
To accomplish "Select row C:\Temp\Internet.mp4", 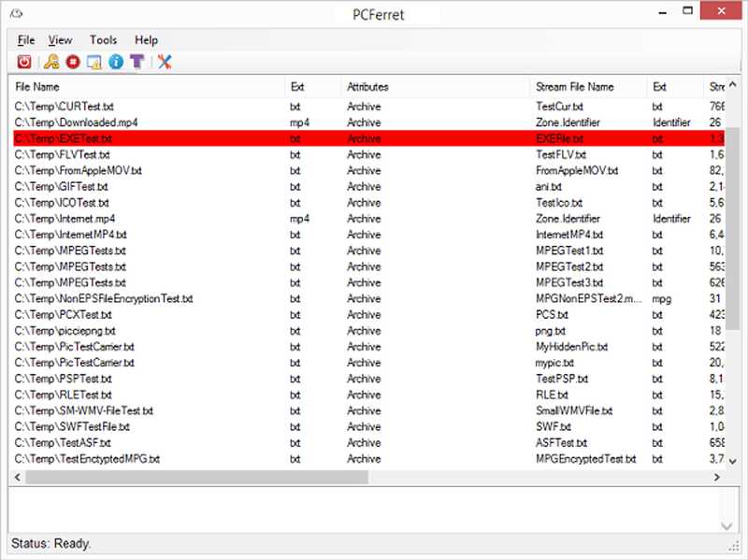I will [x=368, y=219].
